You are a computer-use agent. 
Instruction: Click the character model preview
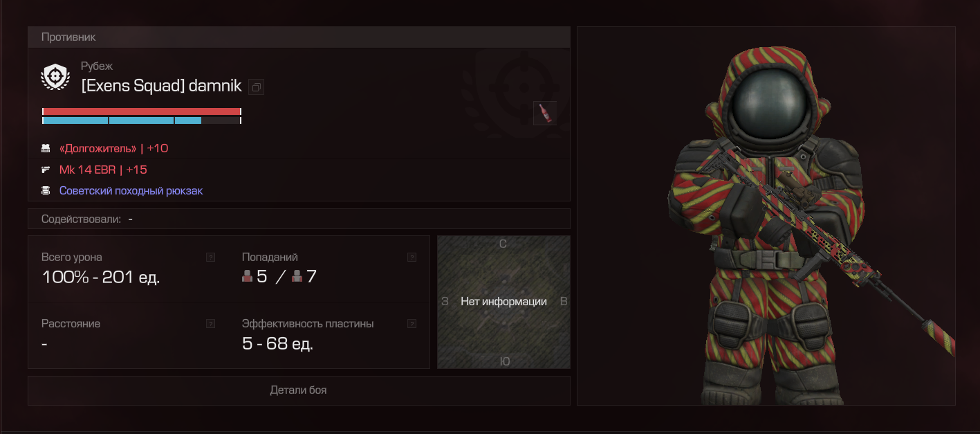[766, 216]
